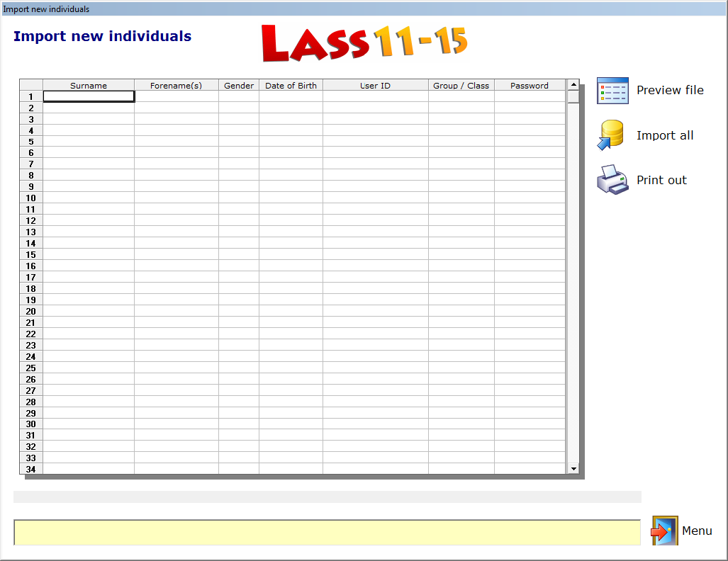Select the Surname cell in row 1
Image resolution: width=728 pixels, height=561 pixels.
tap(89, 96)
